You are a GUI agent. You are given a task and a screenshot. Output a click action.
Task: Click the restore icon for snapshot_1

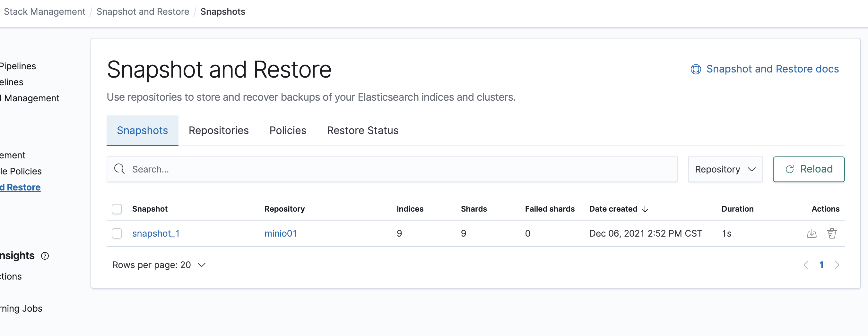812,233
